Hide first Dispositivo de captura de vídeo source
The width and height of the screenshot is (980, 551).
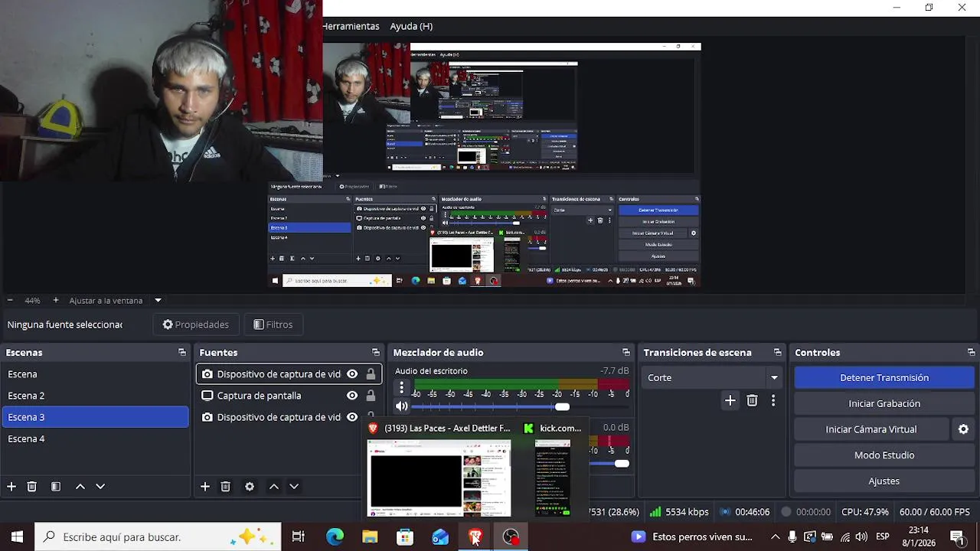tap(352, 374)
